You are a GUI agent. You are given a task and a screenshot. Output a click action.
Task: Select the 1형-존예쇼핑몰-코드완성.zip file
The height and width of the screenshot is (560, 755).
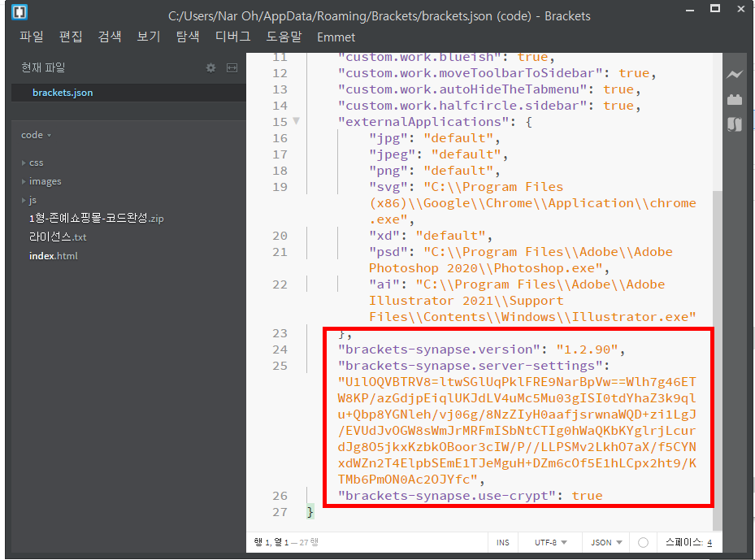coord(96,218)
